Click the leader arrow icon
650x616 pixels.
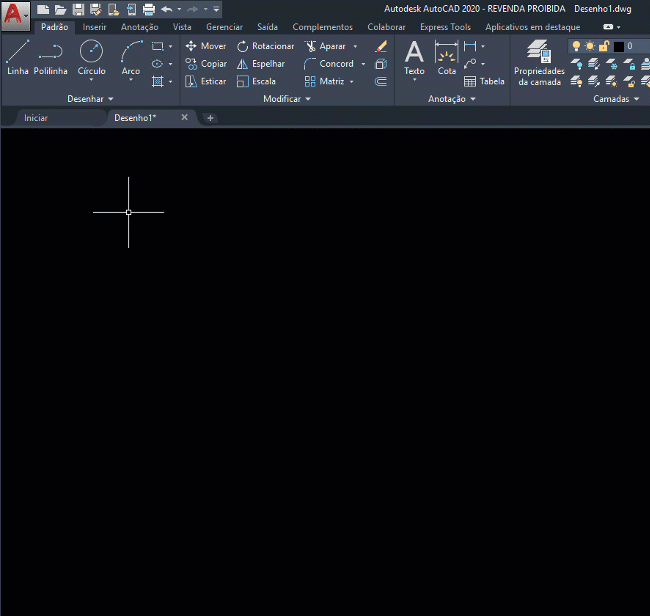tap(470, 64)
